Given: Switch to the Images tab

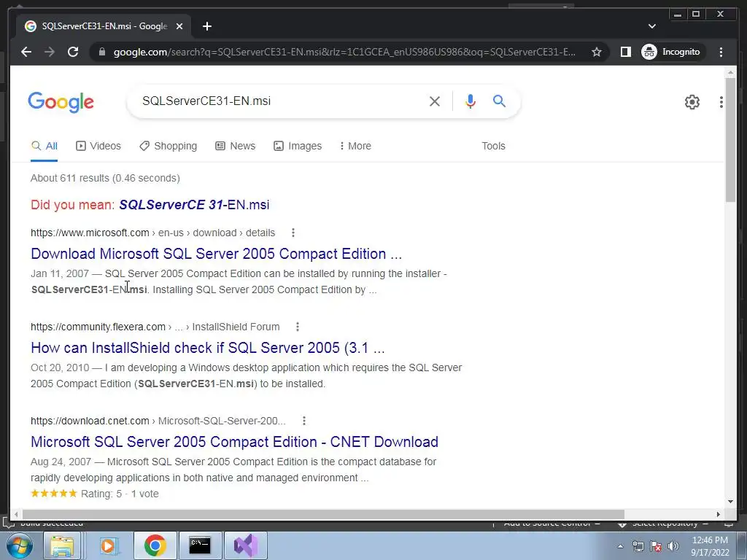Looking at the screenshot, I should pos(298,146).
